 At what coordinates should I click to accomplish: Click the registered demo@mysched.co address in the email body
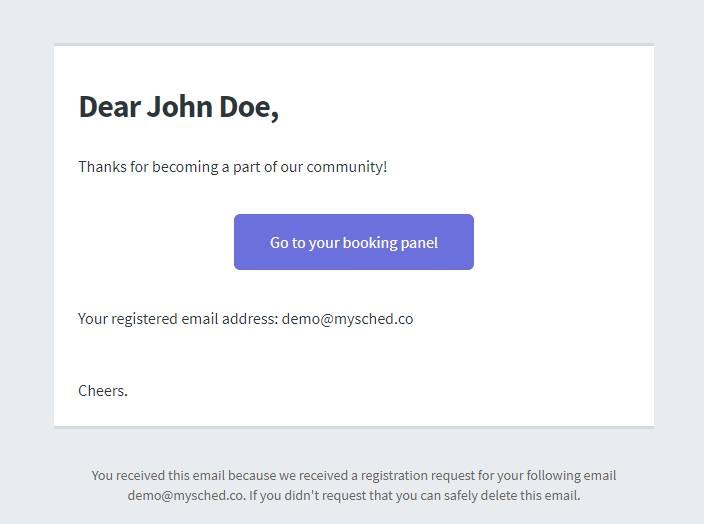coord(347,319)
